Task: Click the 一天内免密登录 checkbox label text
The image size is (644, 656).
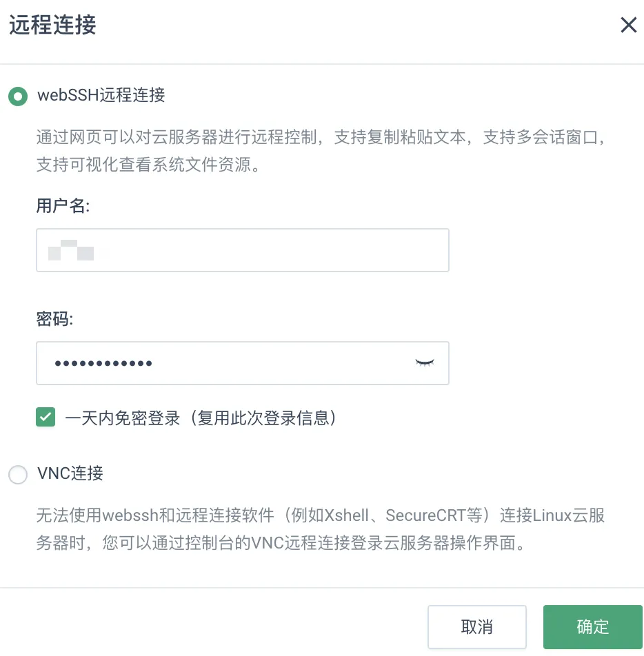Action: click(x=201, y=418)
